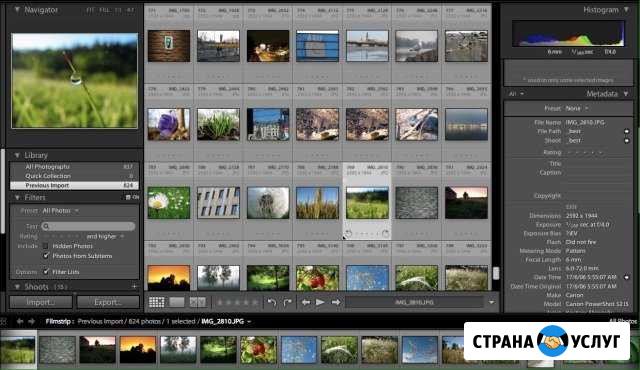
Task: Select Quick Collection in Library
Action: [x=74, y=176]
